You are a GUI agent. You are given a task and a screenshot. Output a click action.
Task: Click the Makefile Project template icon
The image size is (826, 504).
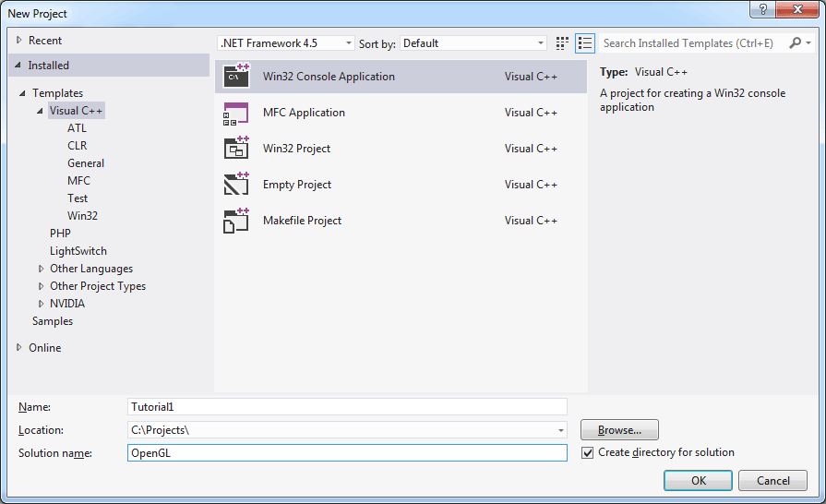[x=236, y=220]
